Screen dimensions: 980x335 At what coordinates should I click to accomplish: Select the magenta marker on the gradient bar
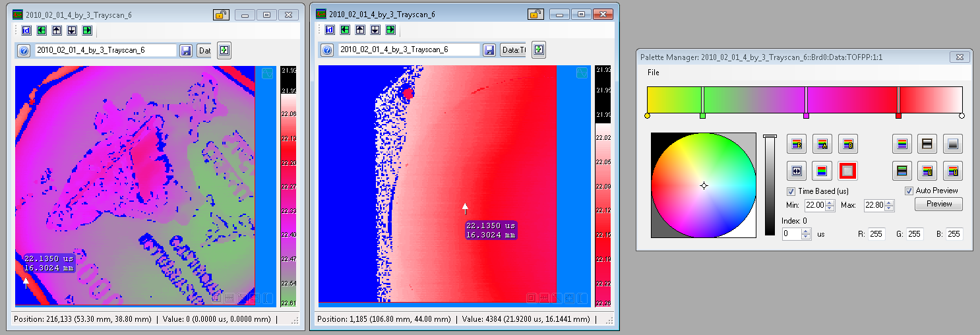tap(806, 116)
